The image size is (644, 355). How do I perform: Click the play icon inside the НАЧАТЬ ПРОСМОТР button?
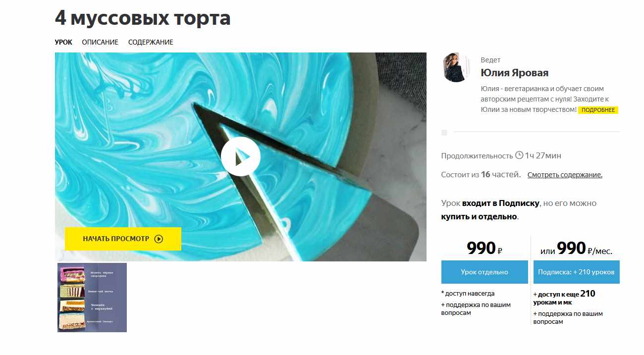tap(159, 239)
